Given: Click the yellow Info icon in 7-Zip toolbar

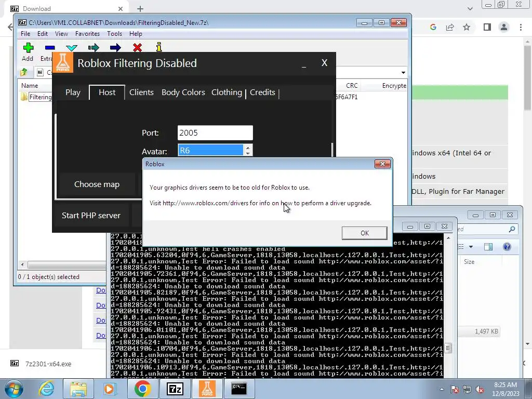Looking at the screenshot, I should (159, 47).
